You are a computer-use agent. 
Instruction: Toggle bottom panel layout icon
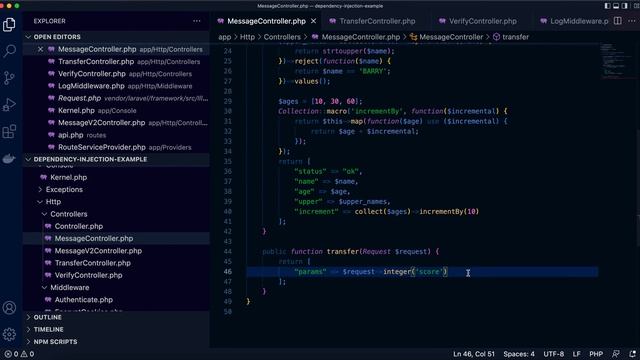click(x=616, y=6)
